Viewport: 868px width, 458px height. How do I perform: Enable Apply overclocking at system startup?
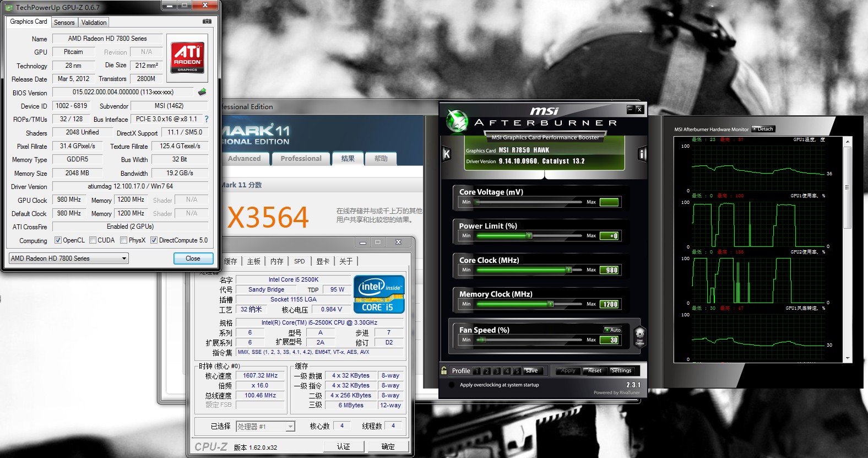(453, 385)
